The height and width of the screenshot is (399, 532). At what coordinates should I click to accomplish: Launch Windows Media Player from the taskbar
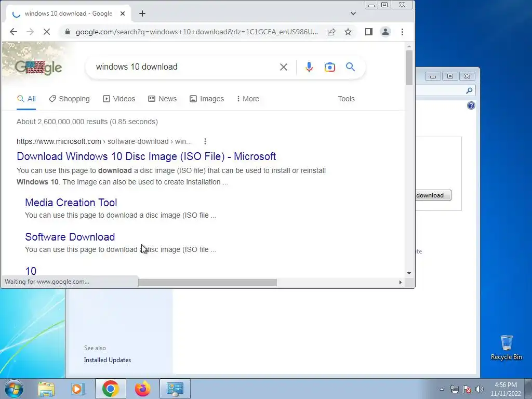[x=78, y=389]
